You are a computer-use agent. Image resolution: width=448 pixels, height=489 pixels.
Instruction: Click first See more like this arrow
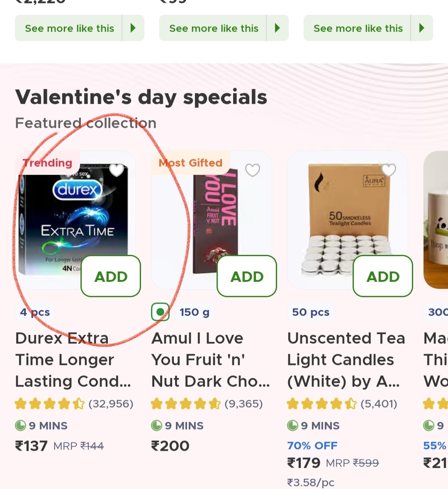[133, 28]
